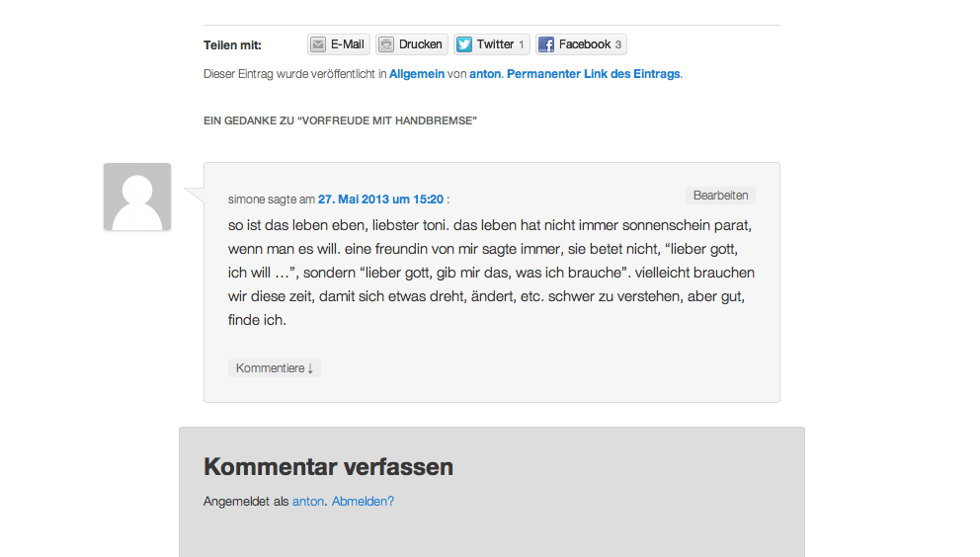The width and height of the screenshot is (980, 557).
Task: Click the Facebook logo icon
Action: pos(546,44)
